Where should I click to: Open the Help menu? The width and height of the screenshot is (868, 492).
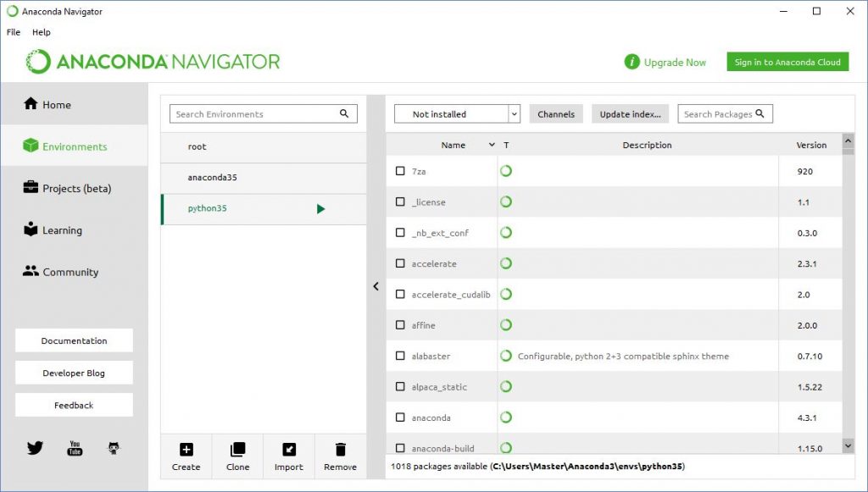coord(42,32)
